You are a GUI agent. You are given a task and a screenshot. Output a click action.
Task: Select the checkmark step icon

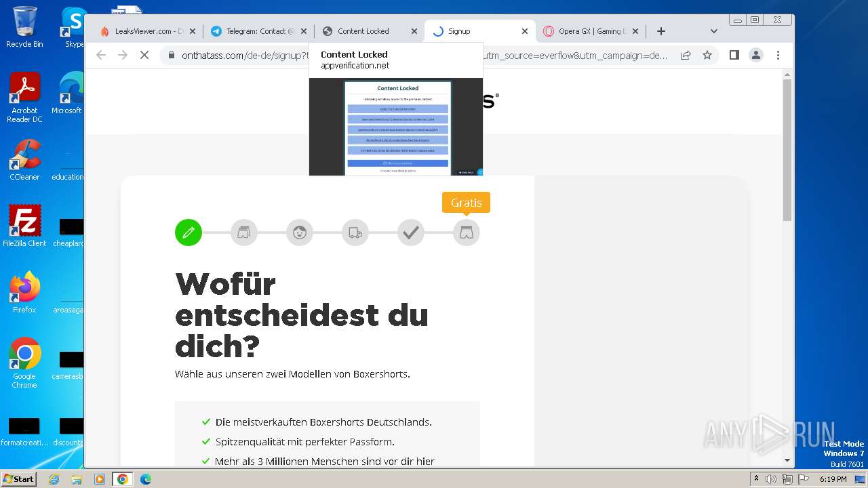[411, 232]
